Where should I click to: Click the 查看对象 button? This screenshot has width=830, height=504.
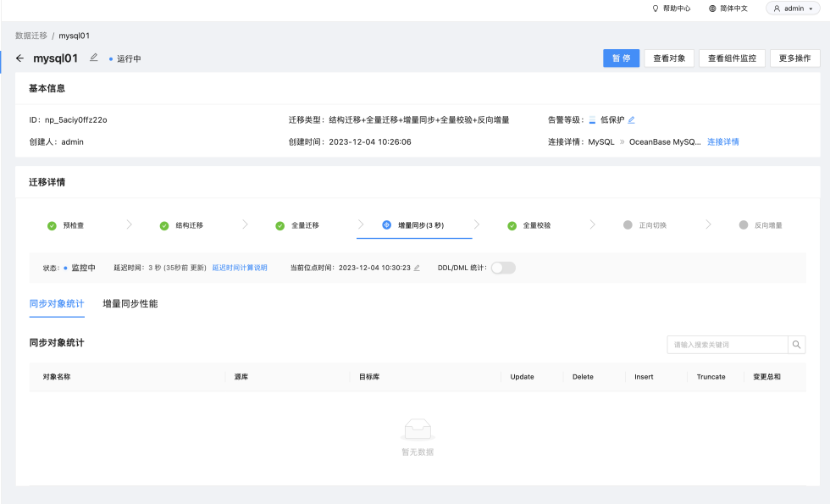point(669,58)
